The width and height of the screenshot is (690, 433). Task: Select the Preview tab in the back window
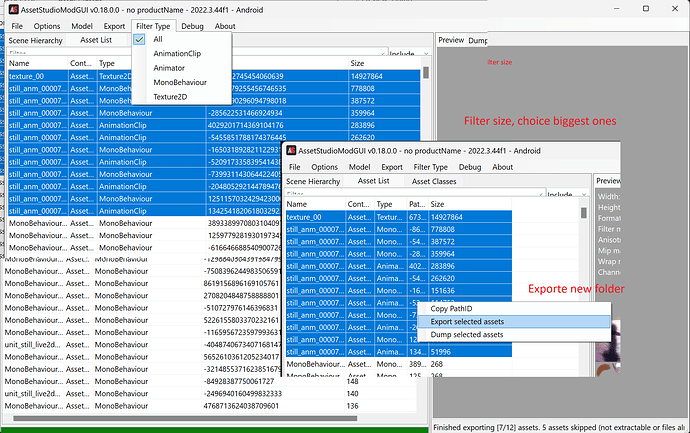[451, 40]
